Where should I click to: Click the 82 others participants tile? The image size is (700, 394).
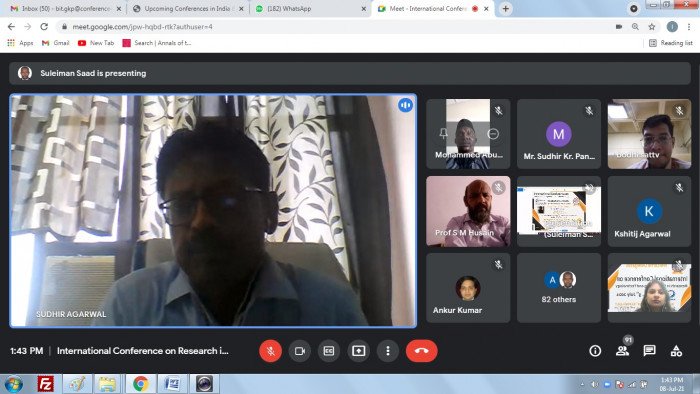tap(558, 288)
